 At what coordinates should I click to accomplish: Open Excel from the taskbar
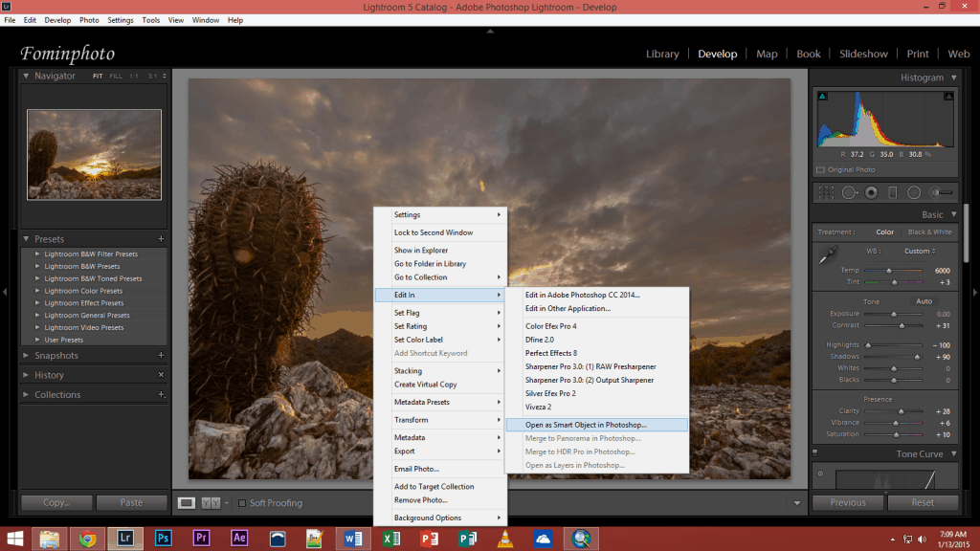point(391,538)
